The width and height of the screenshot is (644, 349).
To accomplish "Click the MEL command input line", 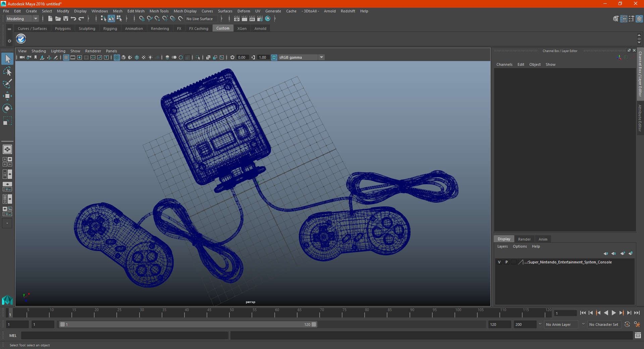I will coord(124,335).
